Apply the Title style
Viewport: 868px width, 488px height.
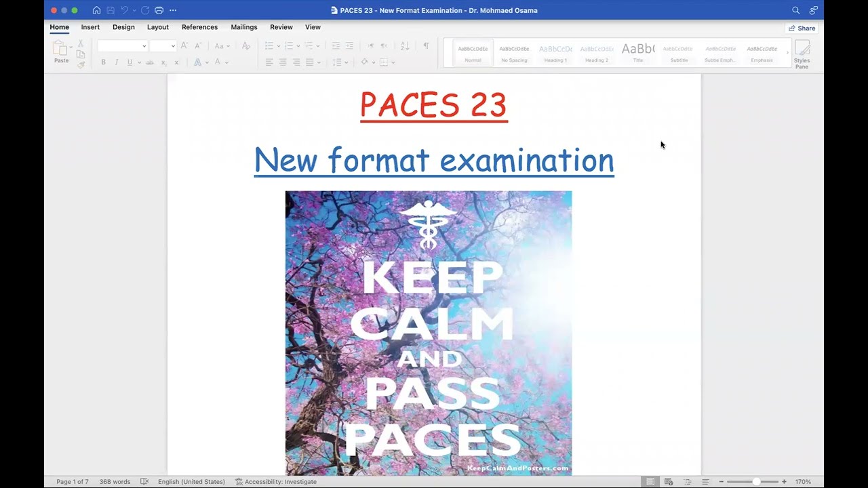point(638,53)
